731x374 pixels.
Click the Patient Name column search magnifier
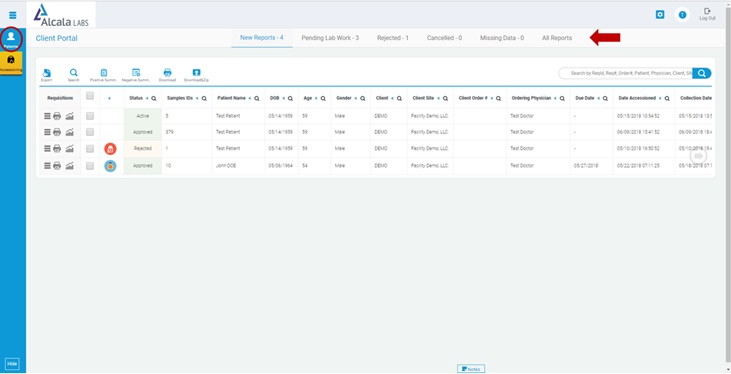coord(257,98)
